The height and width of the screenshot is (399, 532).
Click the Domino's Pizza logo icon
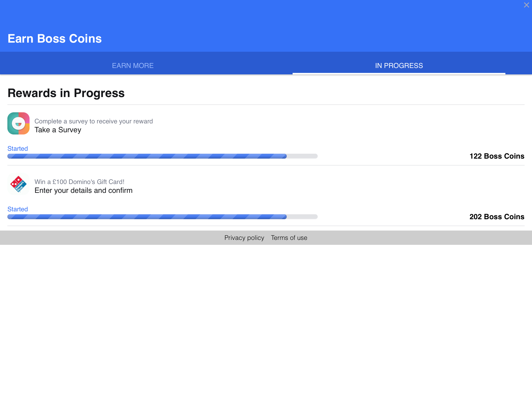pos(18,184)
